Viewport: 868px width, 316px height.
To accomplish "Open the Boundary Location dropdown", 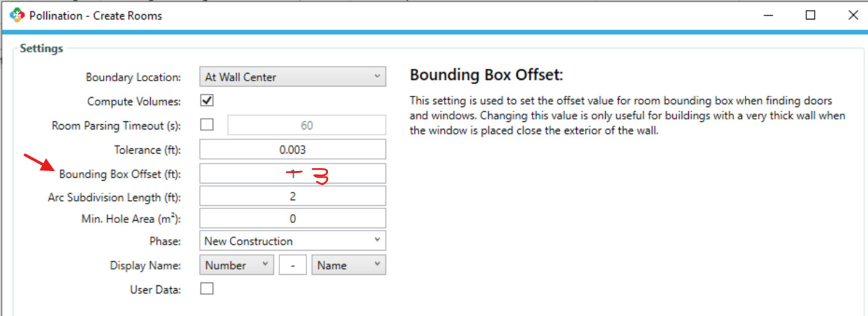I will (x=292, y=77).
